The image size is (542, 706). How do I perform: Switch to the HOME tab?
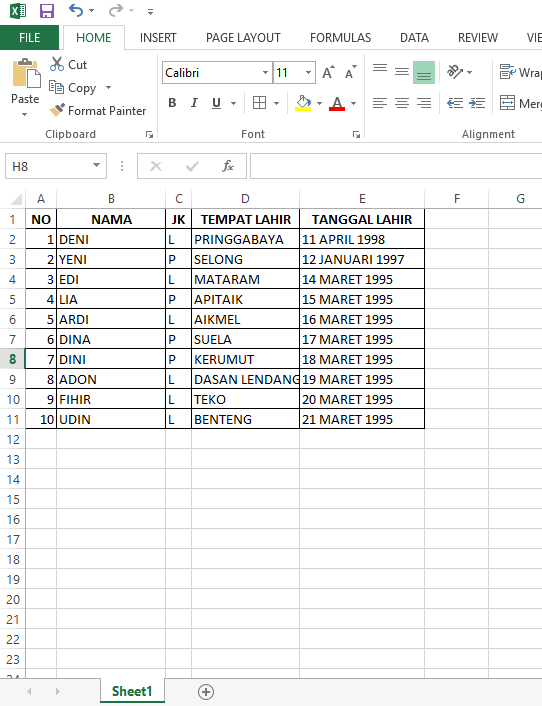click(94, 37)
